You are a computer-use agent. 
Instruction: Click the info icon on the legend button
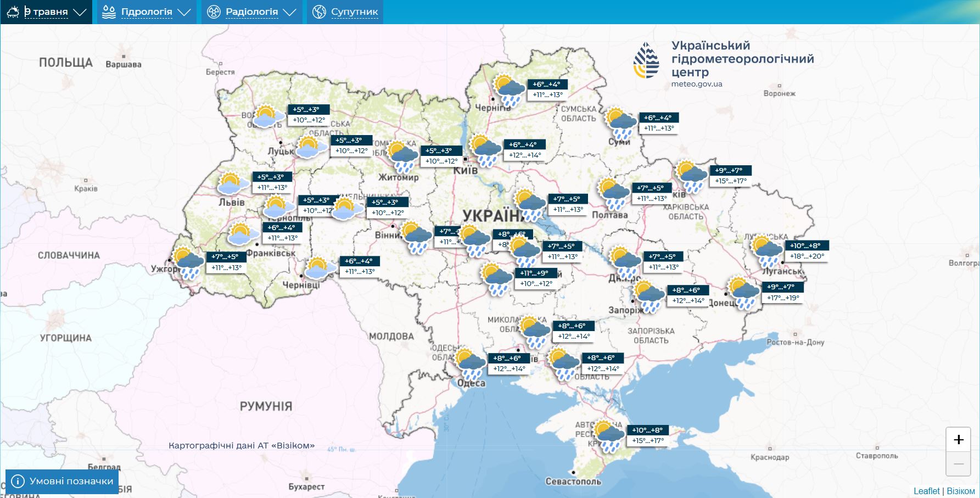point(18,482)
